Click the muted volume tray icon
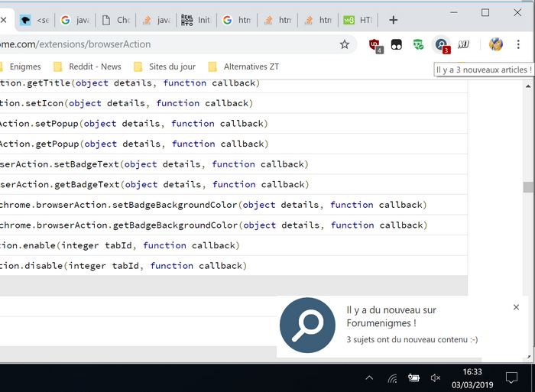 point(436,377)
